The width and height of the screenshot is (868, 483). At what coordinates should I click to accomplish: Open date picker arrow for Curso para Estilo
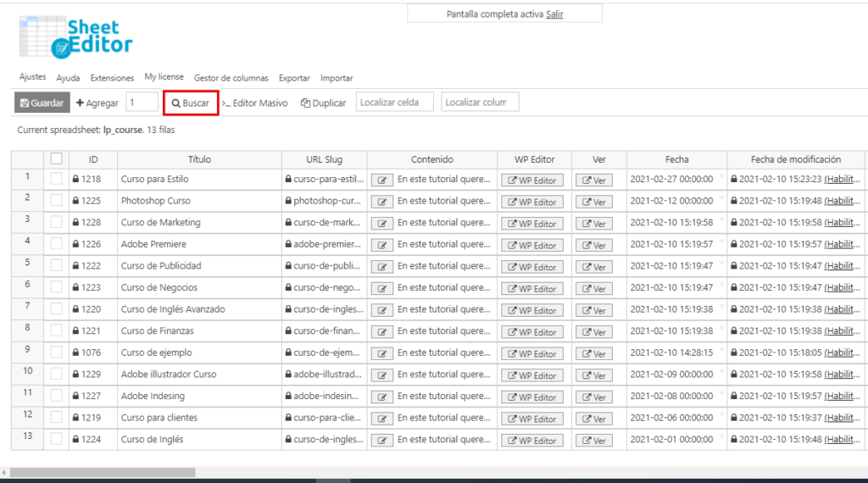(x=721, y=177)
